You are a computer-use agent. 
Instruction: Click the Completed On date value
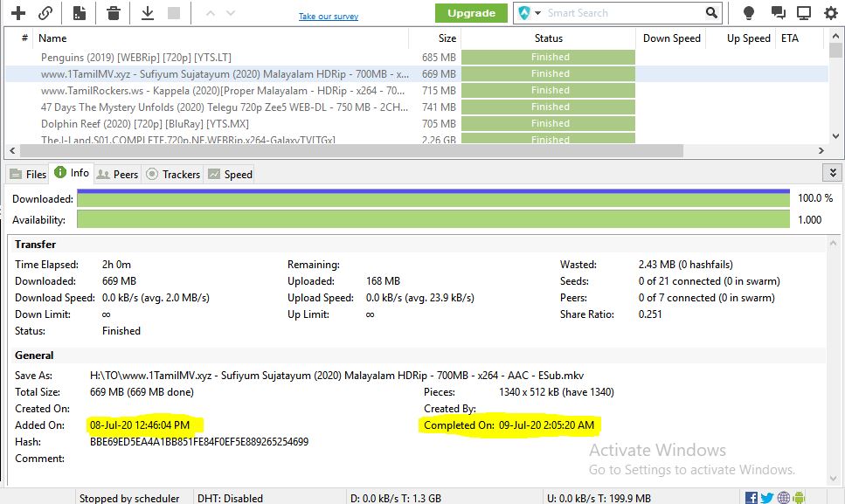click(546, 425)
